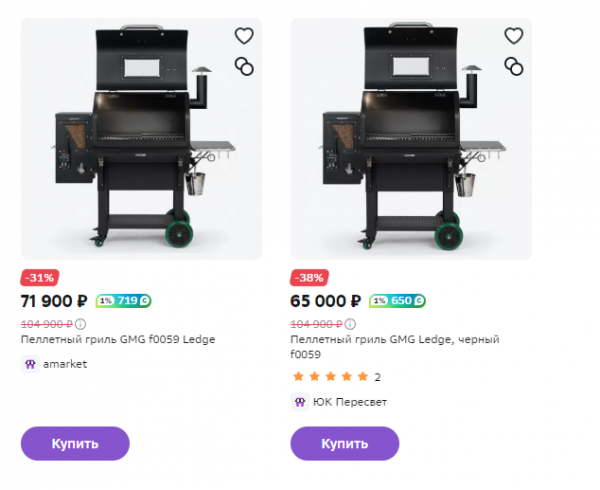Click amarket seller icon
This screenshot has height=490, width=600.
click(x=30, y=364)
